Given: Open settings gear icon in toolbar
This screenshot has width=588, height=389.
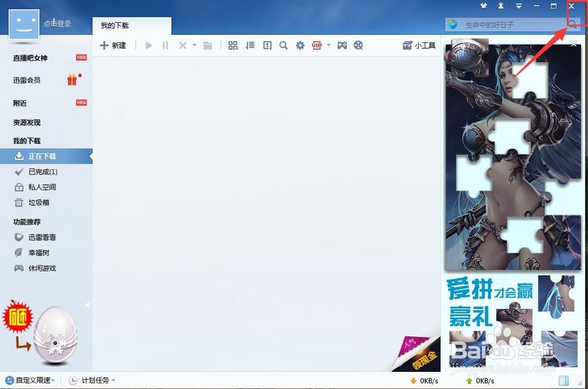Looking at the screenshot, I should pyautogui.click(x=300, y=45).
